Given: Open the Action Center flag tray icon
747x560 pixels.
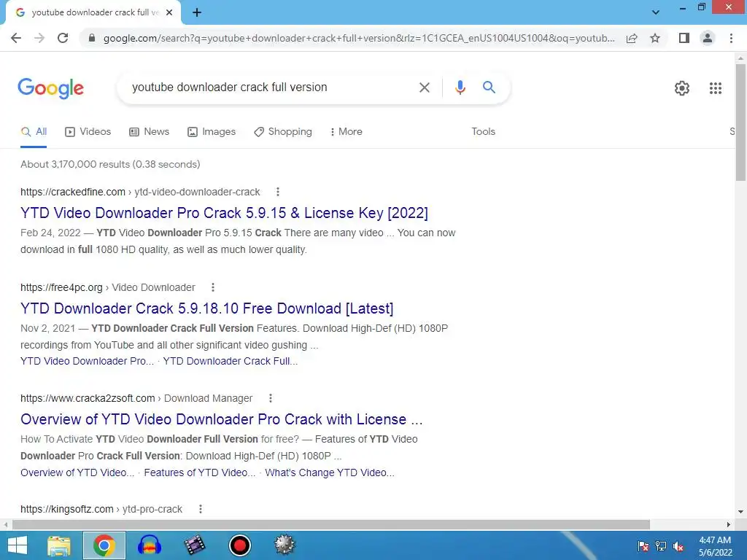Looking at the screenshot, I should 643,546.
